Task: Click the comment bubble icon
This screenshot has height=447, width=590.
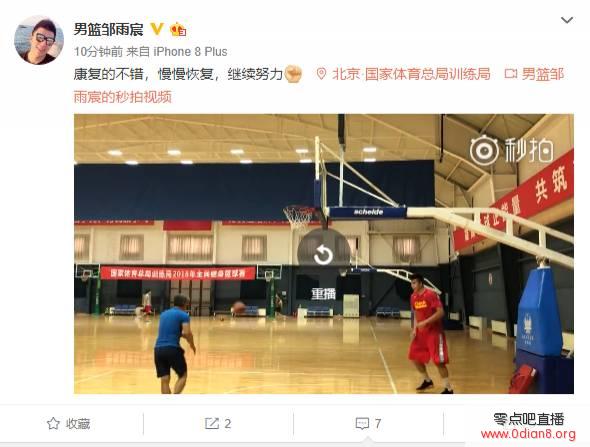Action: [362, 424]
